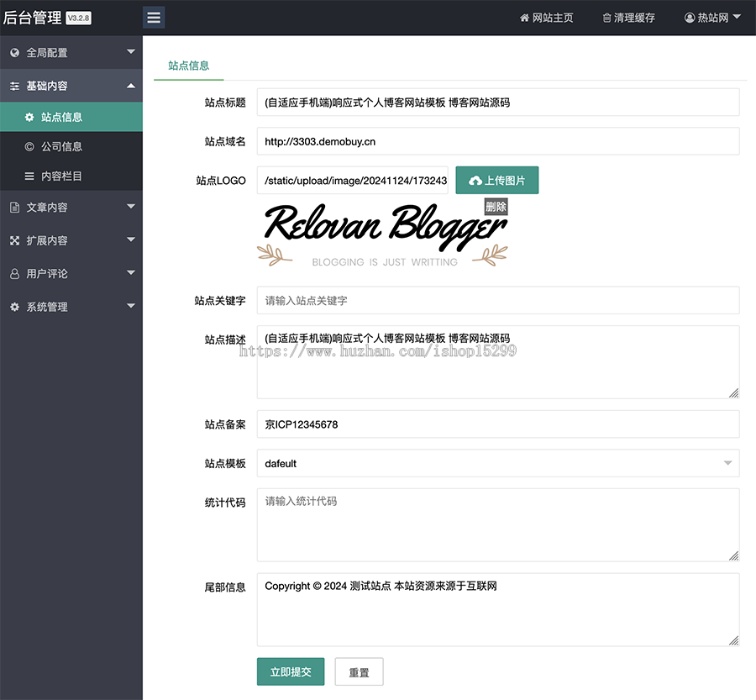
Task: Expand the 系统管理 menu arrow
Action: tap(131, 306)
